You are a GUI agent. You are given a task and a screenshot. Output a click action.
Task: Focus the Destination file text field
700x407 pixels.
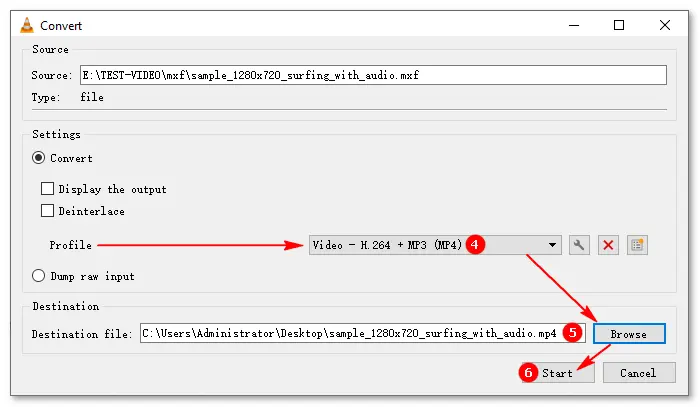pyautogui.click(x=348, y=333)
